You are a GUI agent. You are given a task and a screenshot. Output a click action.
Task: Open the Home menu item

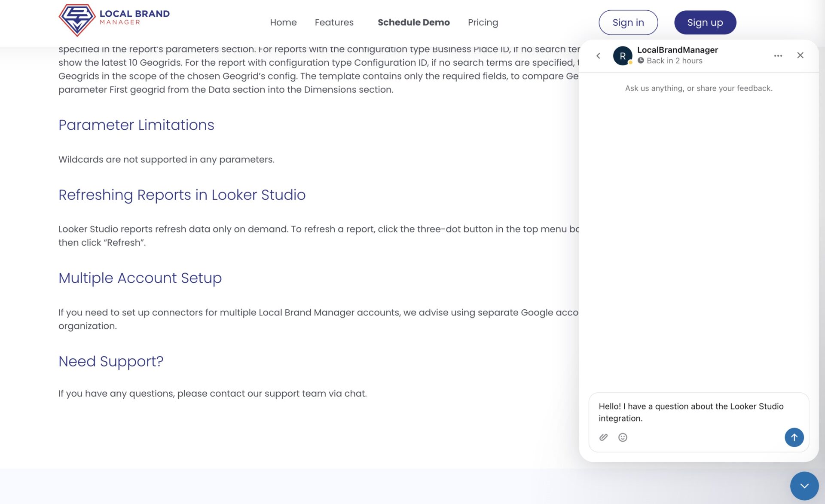pos(283,22)
